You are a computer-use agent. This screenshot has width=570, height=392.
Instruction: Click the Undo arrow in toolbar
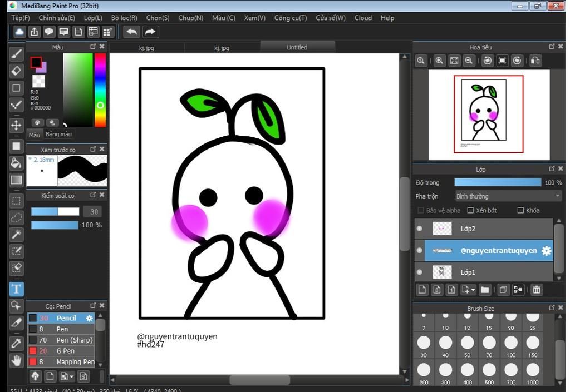[x=131, y=32]
